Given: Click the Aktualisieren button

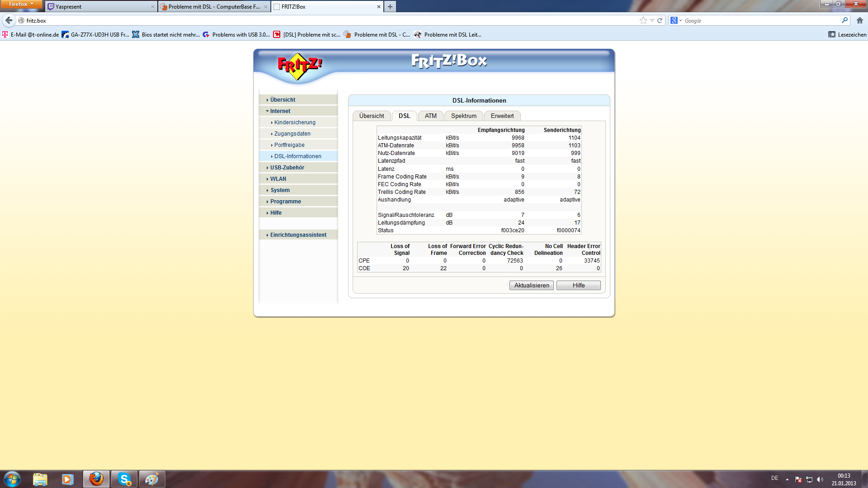Looking at the screenshot, I should pyautogui.click(x=531, y=286).
